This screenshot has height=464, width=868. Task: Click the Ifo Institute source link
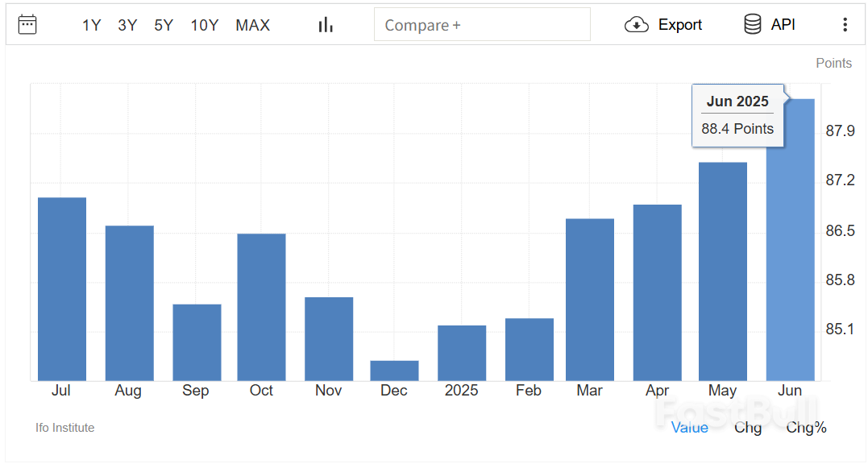pos(65,428)
